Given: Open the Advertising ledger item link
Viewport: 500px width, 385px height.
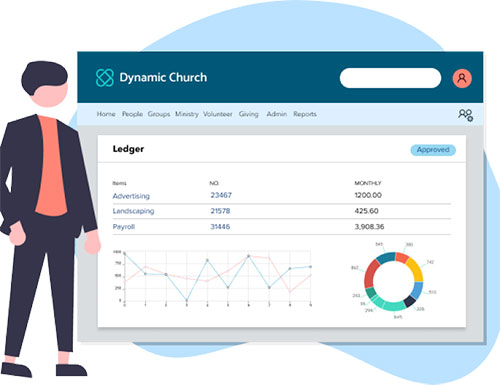Looking at the screenshot, I should [131, 196].
